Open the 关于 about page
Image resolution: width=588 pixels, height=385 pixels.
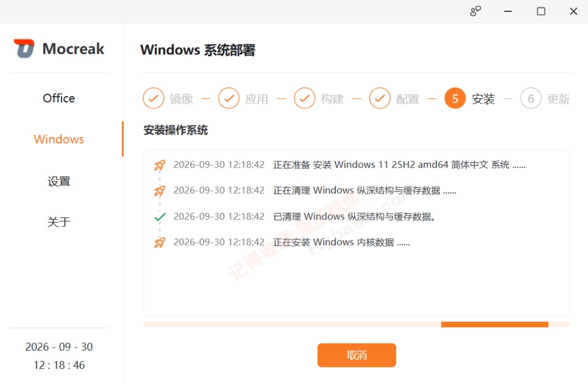click(59, 222)
